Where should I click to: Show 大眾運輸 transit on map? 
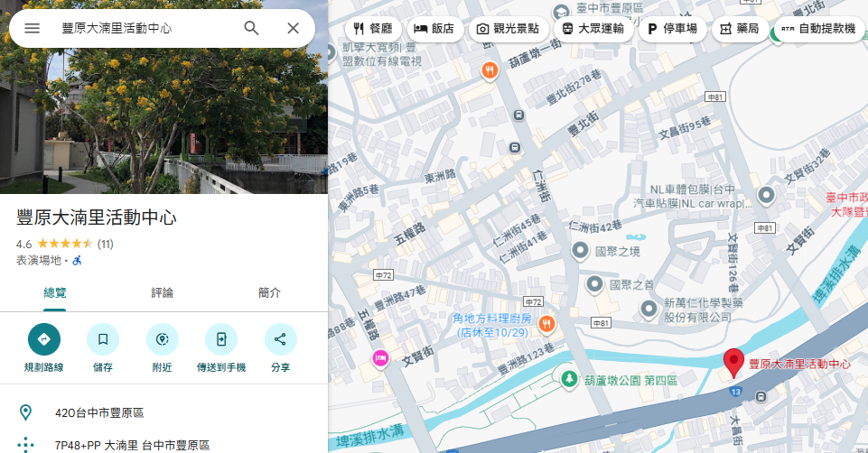593,29
